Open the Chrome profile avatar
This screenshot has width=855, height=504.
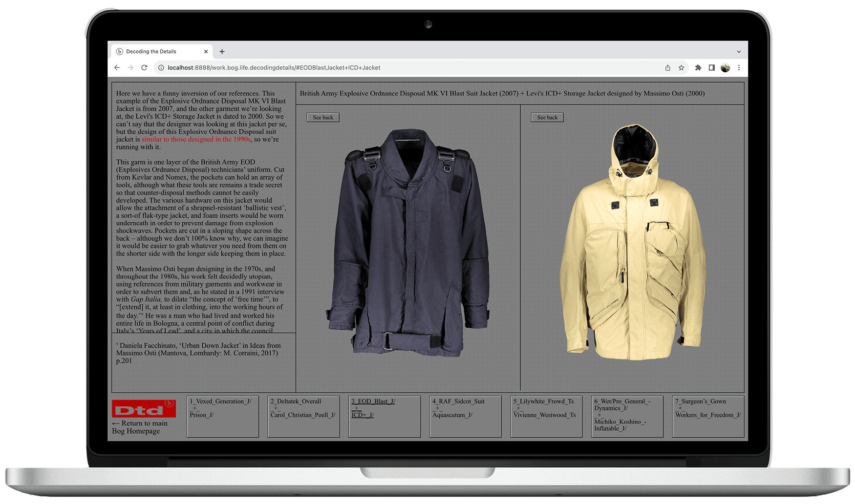point(726,68)
